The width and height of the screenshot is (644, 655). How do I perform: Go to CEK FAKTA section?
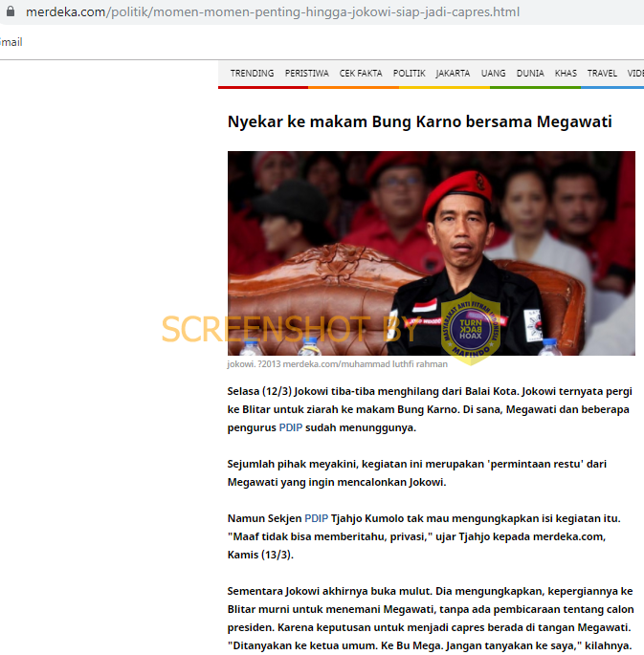[361, 74]
